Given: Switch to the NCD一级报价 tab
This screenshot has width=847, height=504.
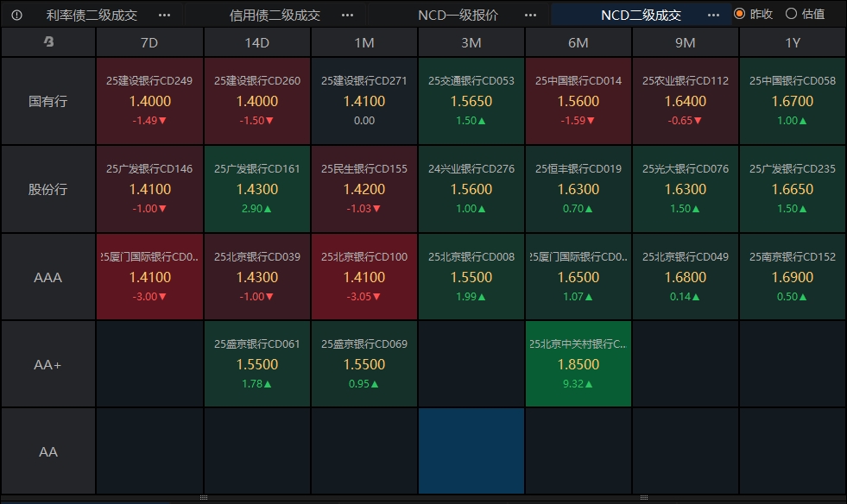Looking at the screenshot, I should 458,15.
